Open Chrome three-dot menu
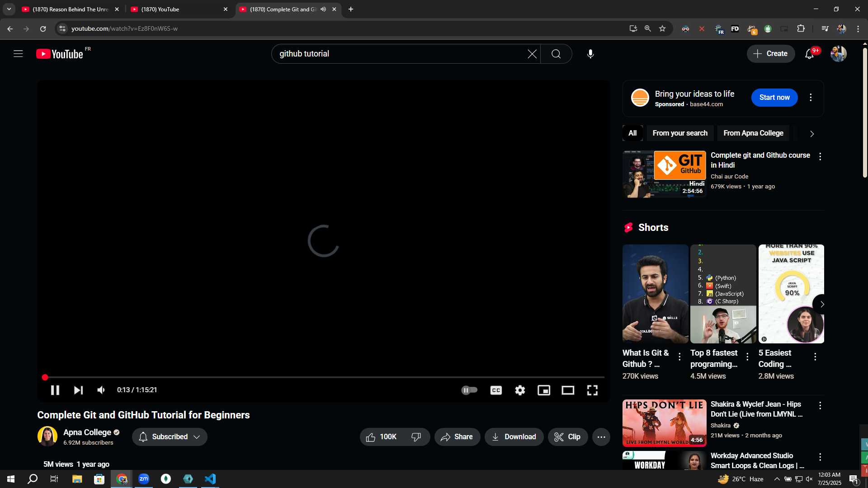The image size is (868, 488). pyautogui.click(x=858, y=29)
